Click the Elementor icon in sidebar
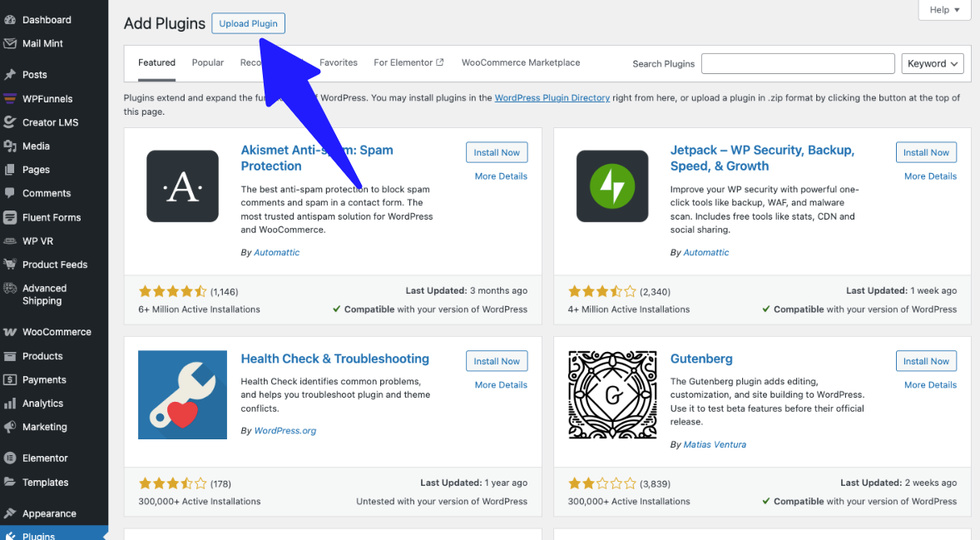The width and height of the screenshot is (980, 540). tap(10, 458)
